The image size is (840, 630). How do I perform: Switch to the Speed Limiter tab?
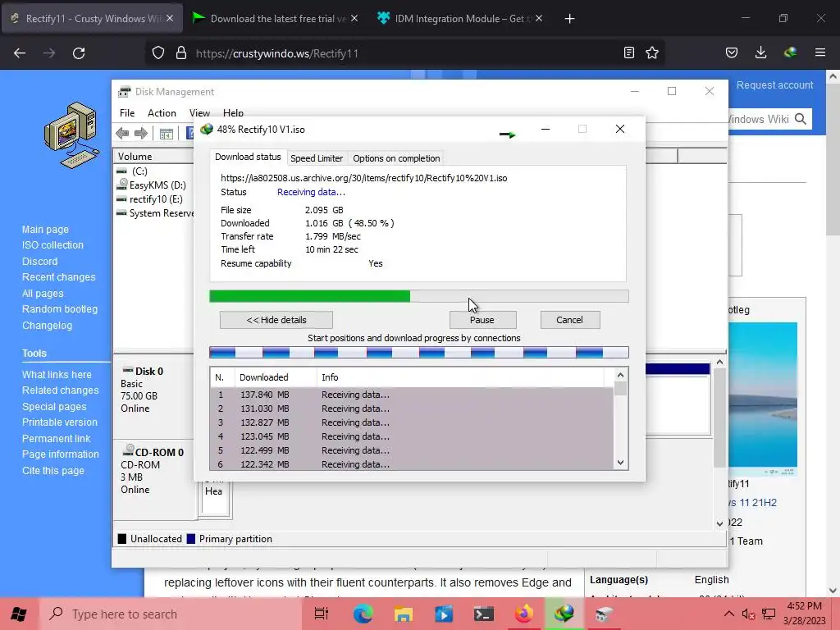point(317,158)
